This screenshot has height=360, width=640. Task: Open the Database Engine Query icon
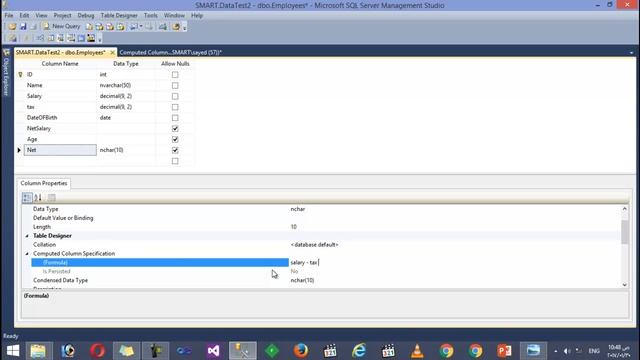point(89,27)
